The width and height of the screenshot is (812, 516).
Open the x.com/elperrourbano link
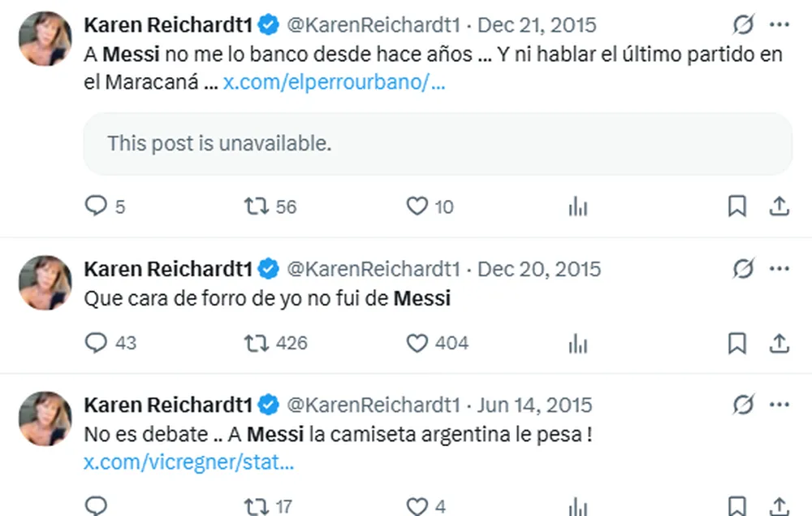(334, 84)
